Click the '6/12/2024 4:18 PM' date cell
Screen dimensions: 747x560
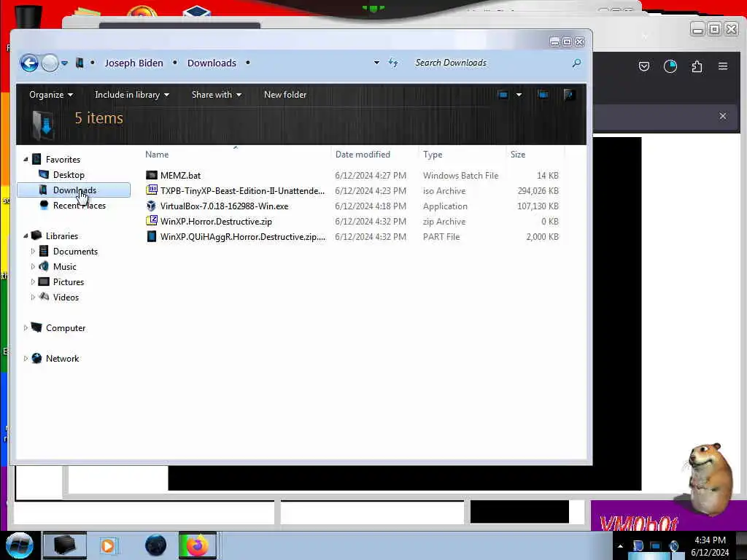click(x=371, y=206)
